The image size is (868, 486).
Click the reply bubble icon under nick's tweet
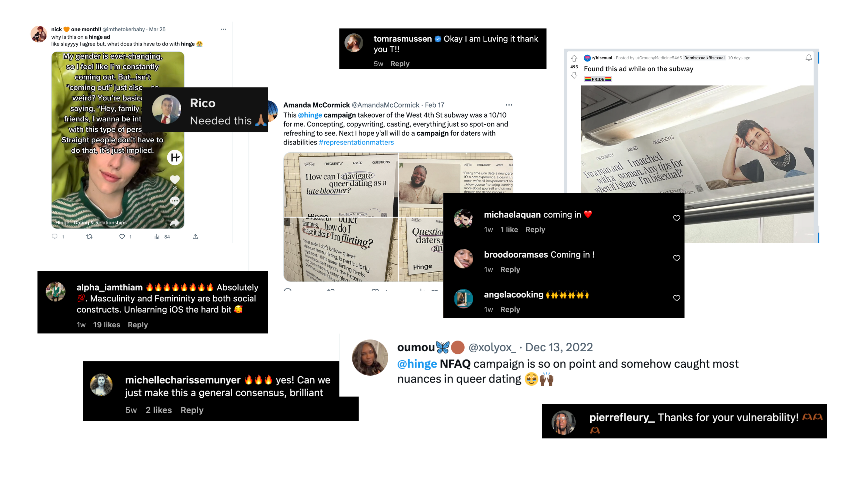[x=55, y=236]
